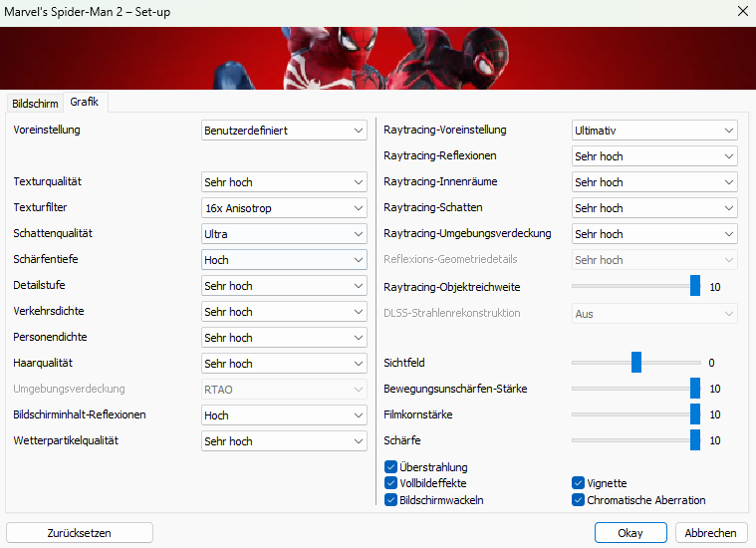Click the Raytracing-Objektreichweite label
Image resolution: width=756 pixels, height=548 pixels.
point(452,287)
